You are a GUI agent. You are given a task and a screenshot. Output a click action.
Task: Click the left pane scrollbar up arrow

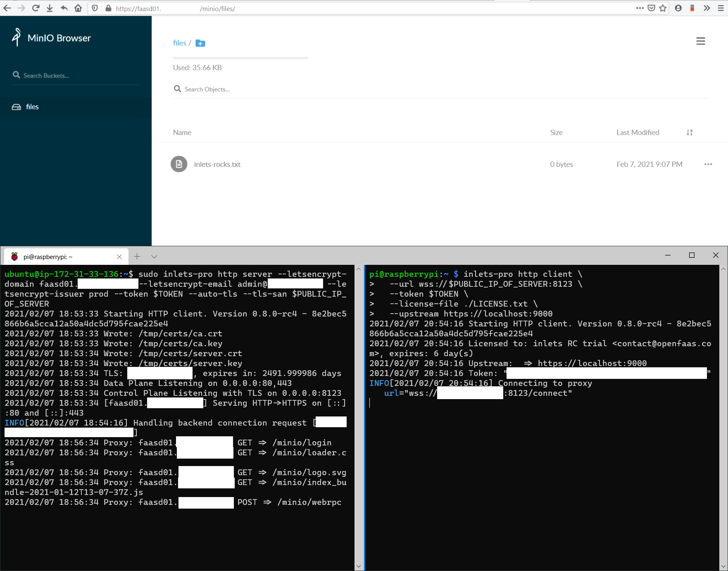(x=359, y=269)
